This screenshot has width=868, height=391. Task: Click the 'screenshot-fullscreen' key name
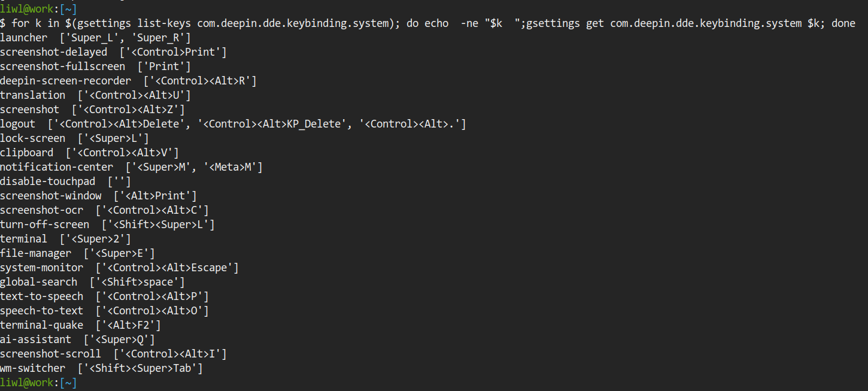point(62,66)
